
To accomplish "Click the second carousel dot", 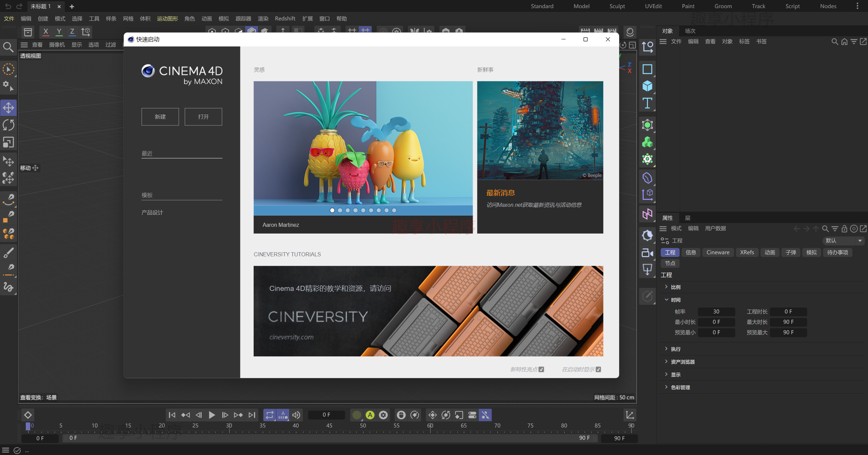I will 340,210.
